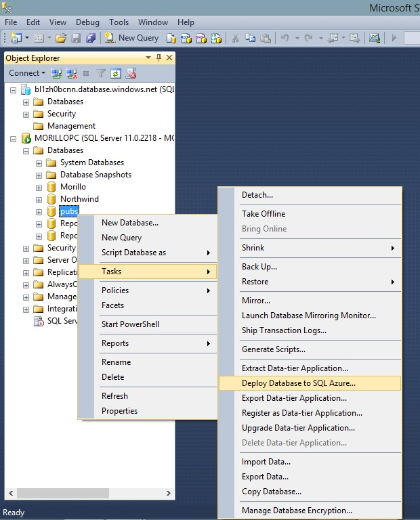Click the Copy icon in toolbar
This screenshot has width=420, height=520.
tap(250, 38)
